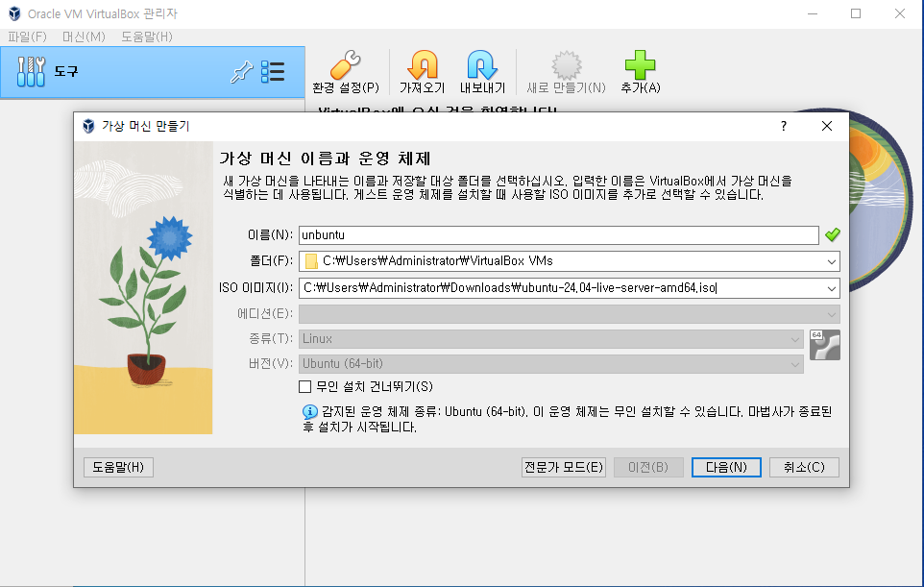Click the 도움말(H) button in dialog

pos(118,467)
